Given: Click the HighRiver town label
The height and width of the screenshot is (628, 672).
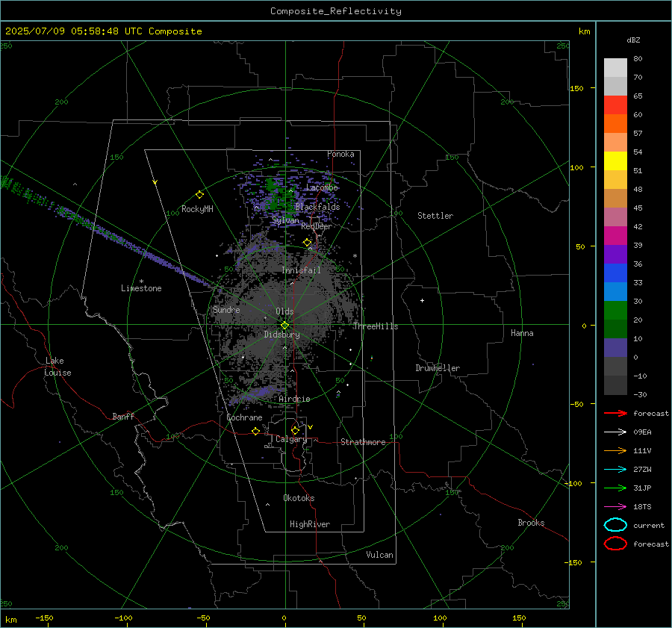Looking at the screenshot, I should (x=310, y=524).
